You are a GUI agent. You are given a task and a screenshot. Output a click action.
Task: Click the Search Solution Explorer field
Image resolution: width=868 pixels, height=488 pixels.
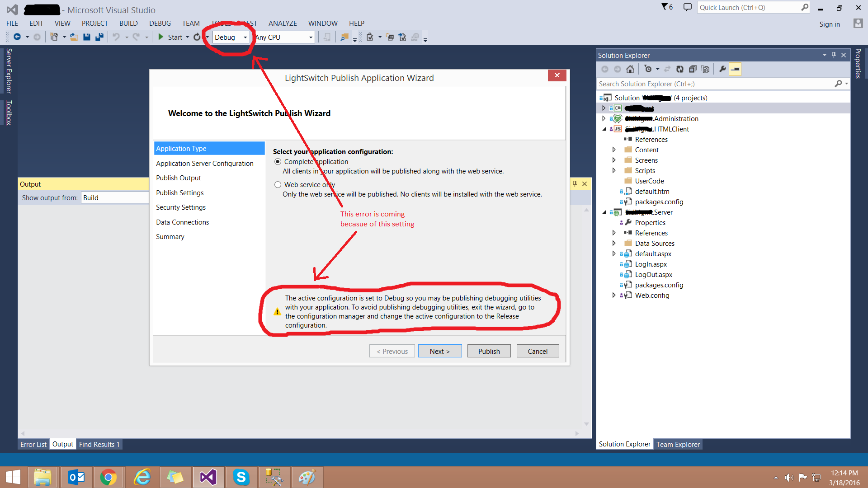715,84
